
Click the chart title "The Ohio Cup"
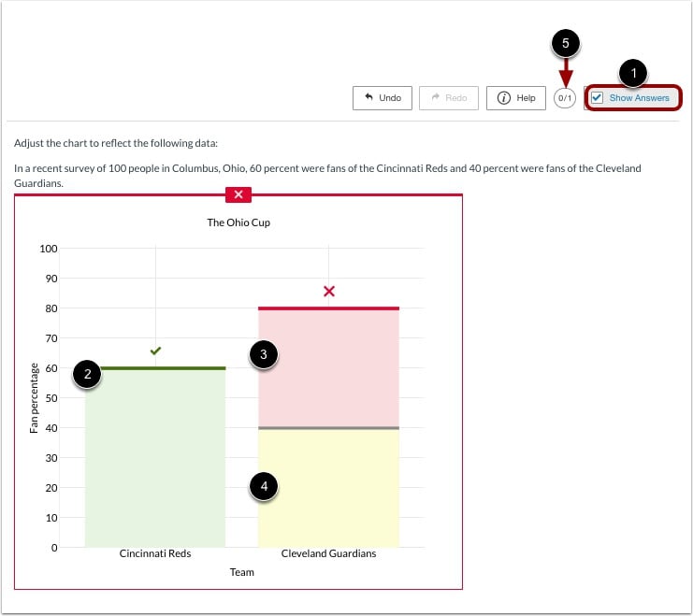(238, 222)
